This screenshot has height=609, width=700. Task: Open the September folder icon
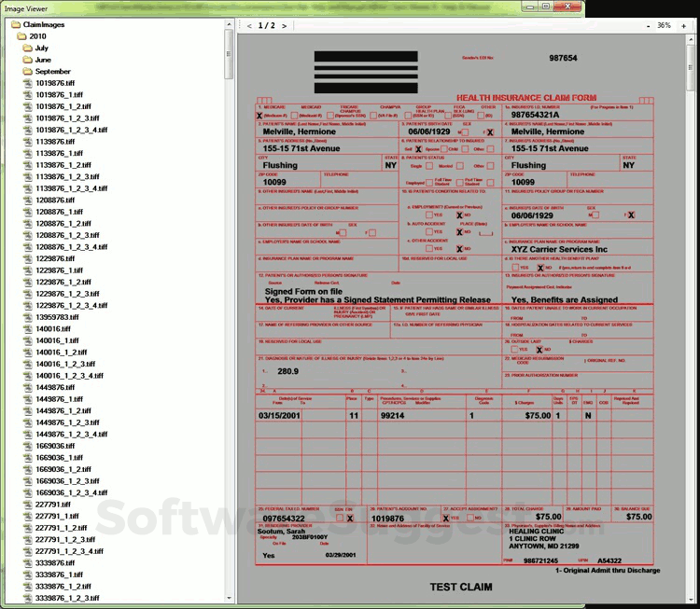(x=28, y=72)
